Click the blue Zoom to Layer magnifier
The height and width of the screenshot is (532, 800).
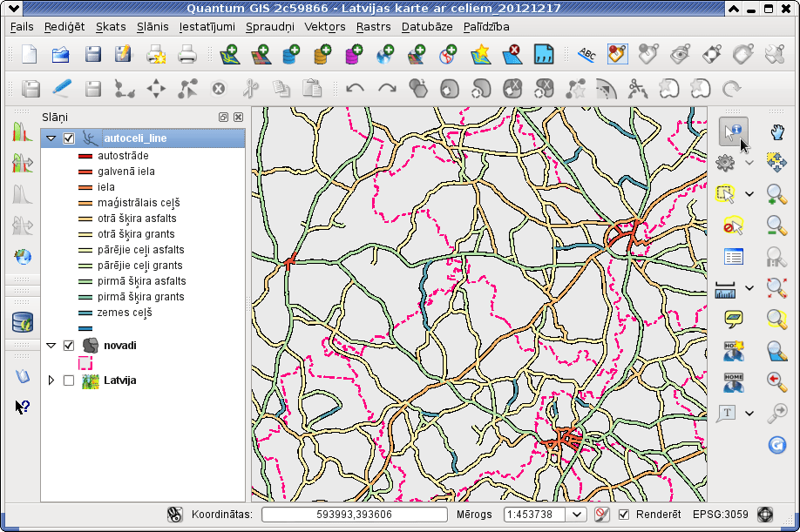[x=776, y=351]
